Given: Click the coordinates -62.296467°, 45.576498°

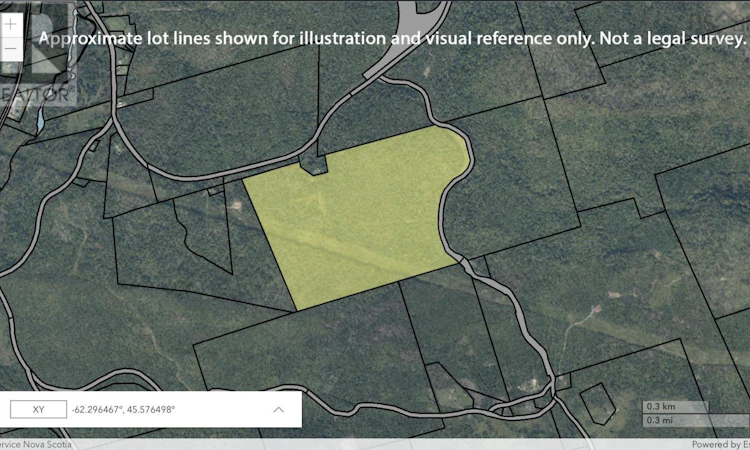Looking at the screenshot, I should coord(123,409).
